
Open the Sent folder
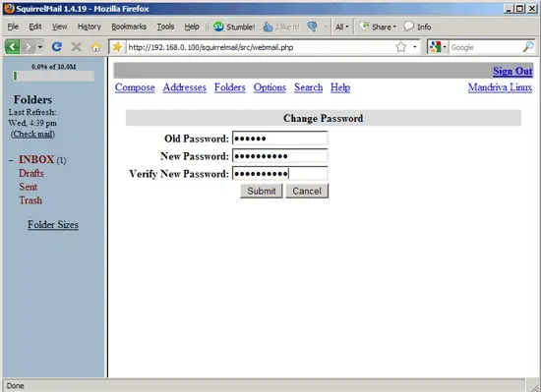pos(28,187)
